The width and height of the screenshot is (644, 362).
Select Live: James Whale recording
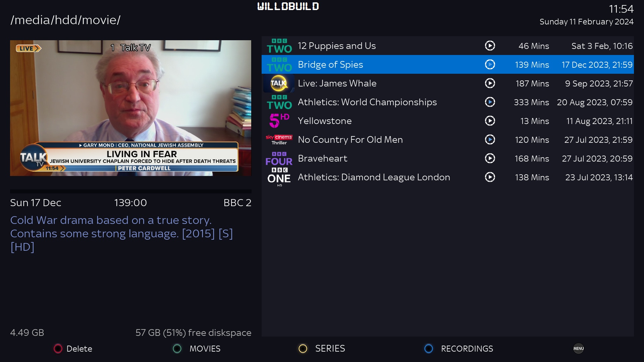click(x=448, y=83)
